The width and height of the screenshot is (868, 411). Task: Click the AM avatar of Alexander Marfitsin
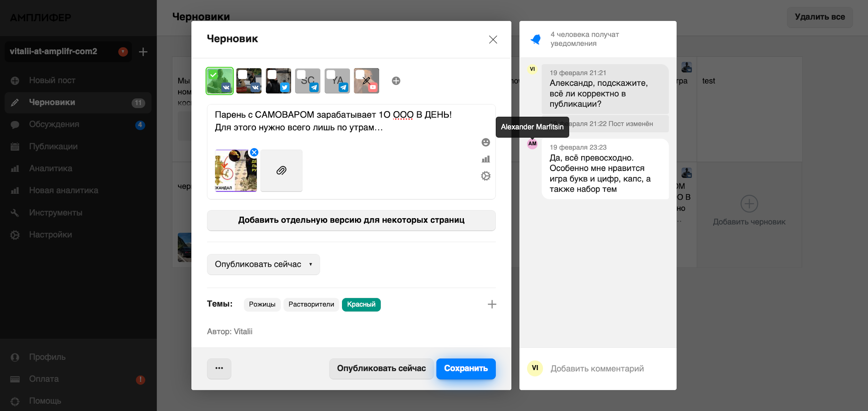point(532,143)
